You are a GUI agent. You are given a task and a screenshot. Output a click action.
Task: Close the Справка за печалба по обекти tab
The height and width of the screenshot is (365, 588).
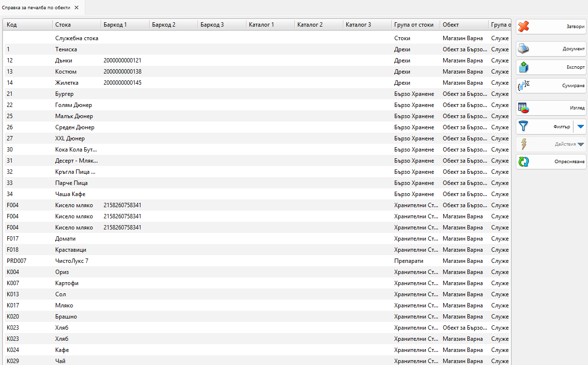click(x=77, y=8)
